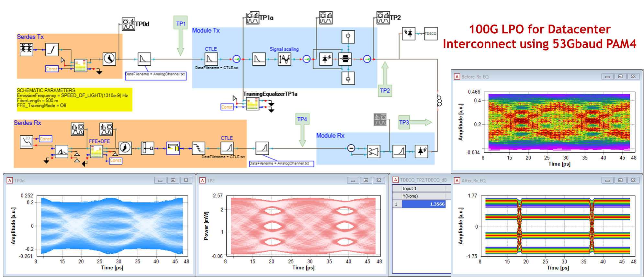Click the green TP1 arrow marker
Screen dimensions: 644x277
click(x=180, y=35)
